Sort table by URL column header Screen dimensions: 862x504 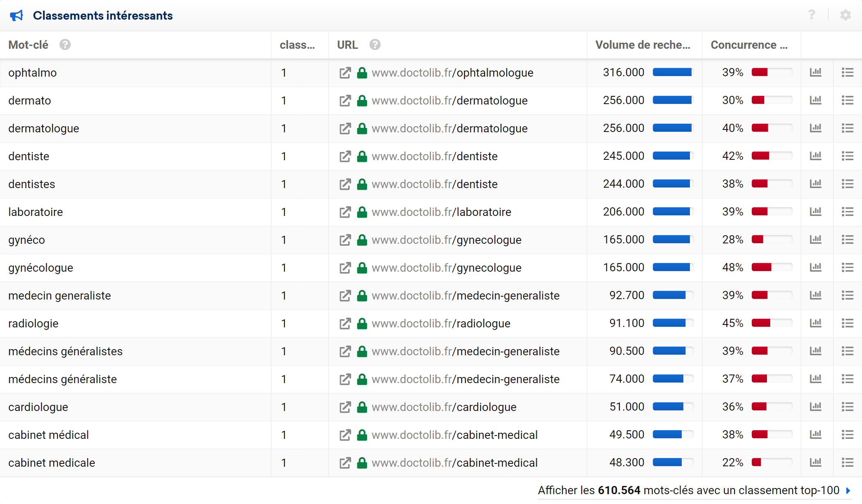pyautogui.click(x=347, y=45)
